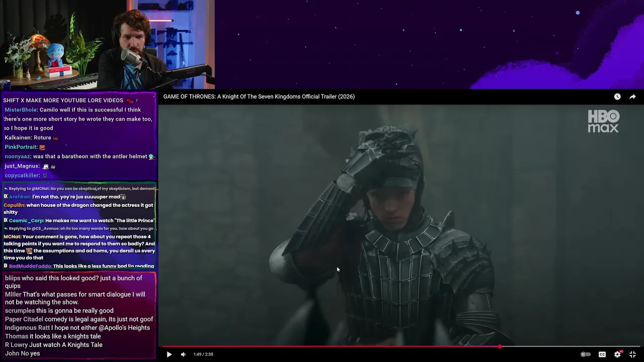
Task: Click MCNat's long chat comment
Action: (79, 247)
